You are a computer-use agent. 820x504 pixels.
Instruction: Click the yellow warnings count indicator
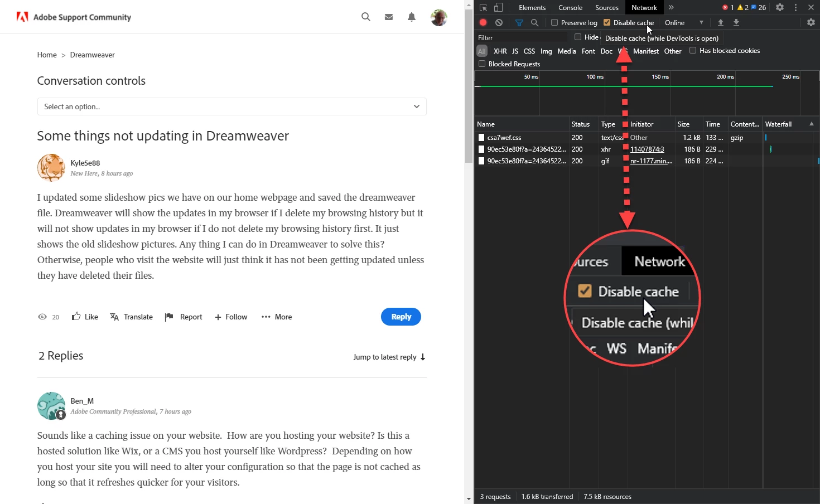(x=743, y=7)
